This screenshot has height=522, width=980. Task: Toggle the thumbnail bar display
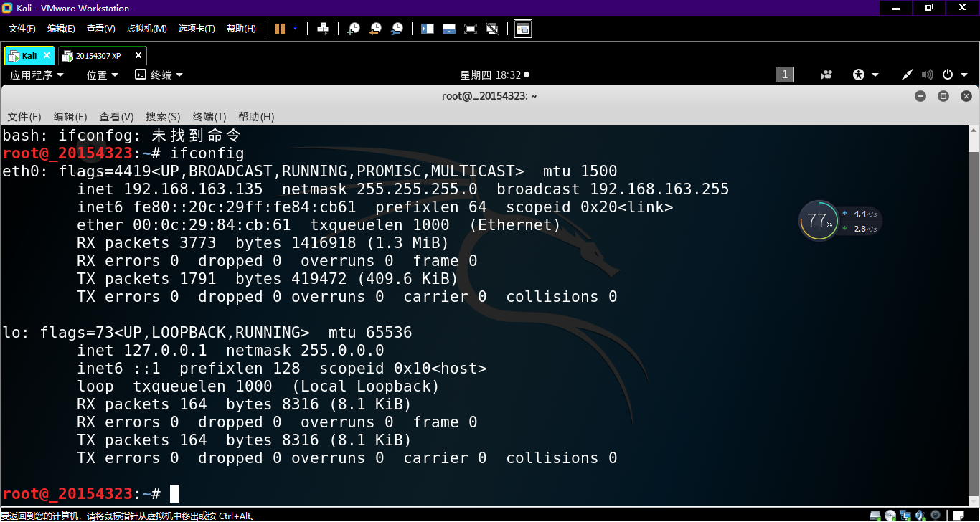click(x=449, y=29)
